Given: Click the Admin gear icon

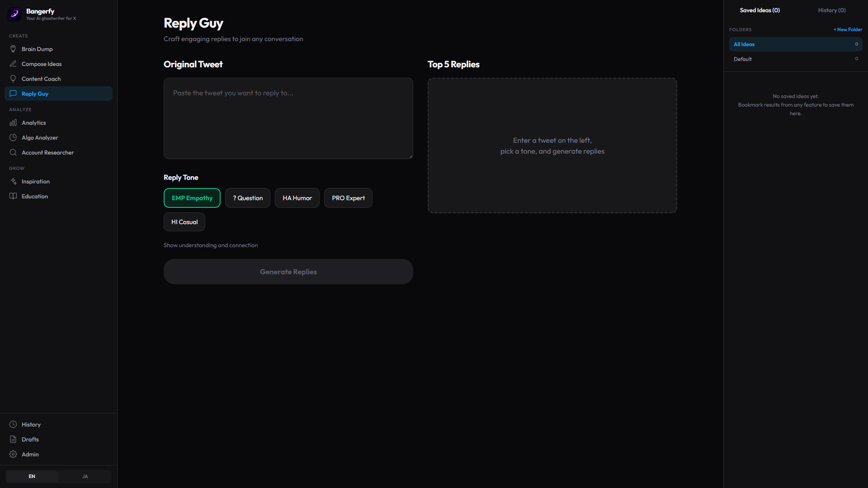Looking at the screenshot, I should 13,454.
